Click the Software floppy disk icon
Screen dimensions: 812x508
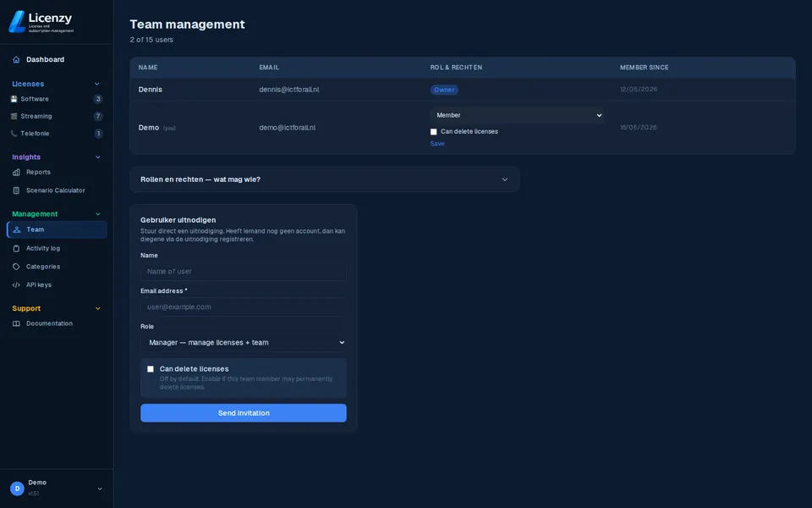coord(14,99)
